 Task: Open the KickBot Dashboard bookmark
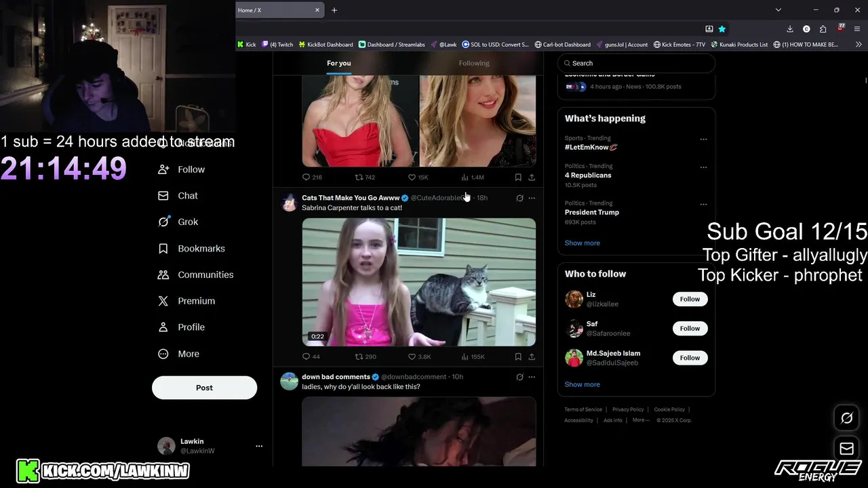pyautogui.click(x=326, y=45)
